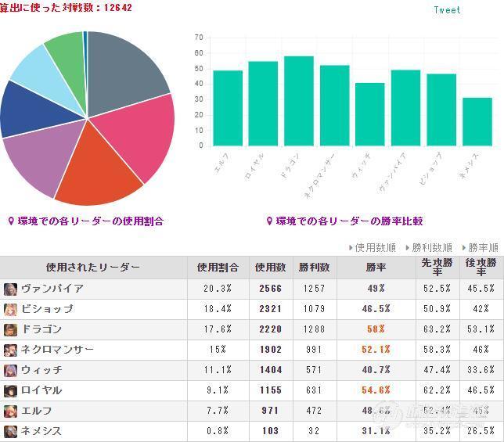Open the 環境での各リーダーの勝率比較 heading link

(x=349, y=221)
